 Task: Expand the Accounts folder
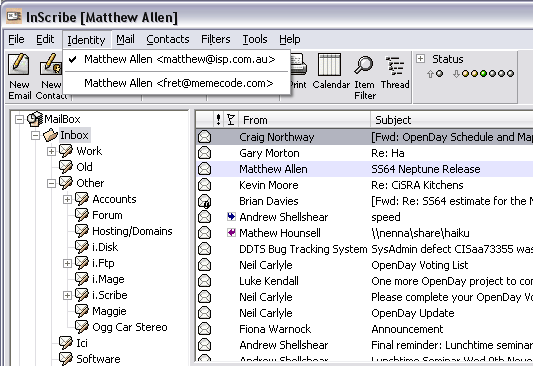[67, 199]
